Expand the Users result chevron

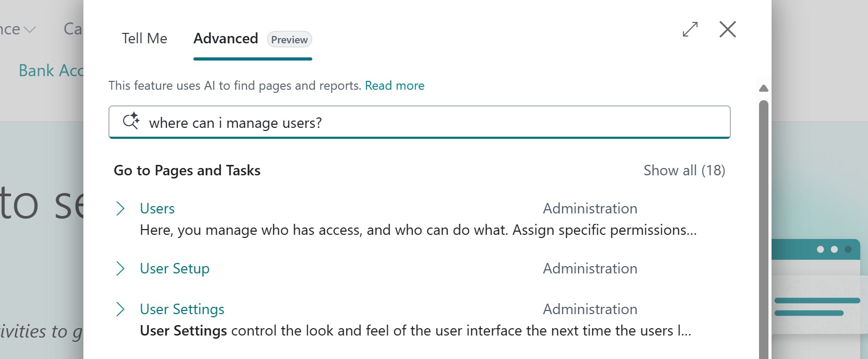pos(120,209)
